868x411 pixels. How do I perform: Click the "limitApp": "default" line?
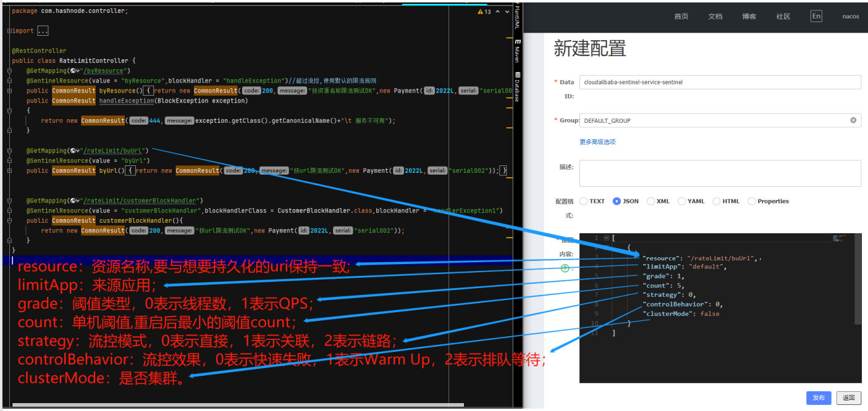[x=685, y=267]
